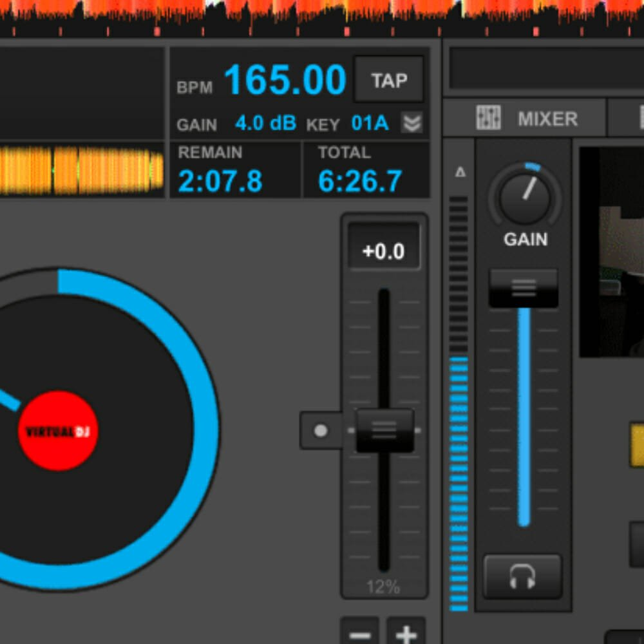Click the channel volume fader handle
The image size is (644, 644).
pos(523,288)
